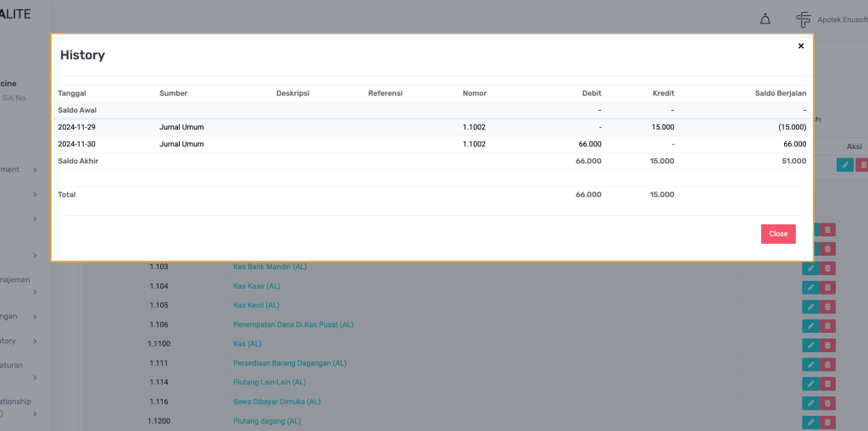
Task: Expand the sidebar menu ending in 'ngan'
Action: pos(35,317)
